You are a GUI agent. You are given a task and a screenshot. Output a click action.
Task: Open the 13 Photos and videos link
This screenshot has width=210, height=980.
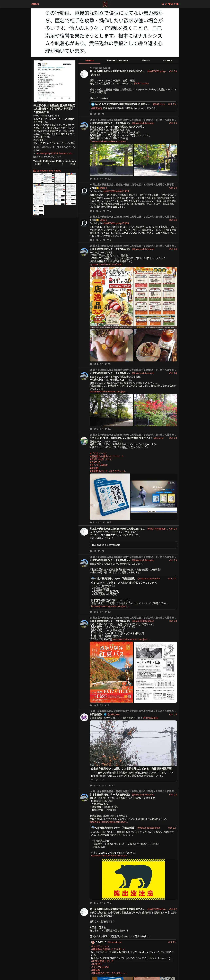coord(47,171)
